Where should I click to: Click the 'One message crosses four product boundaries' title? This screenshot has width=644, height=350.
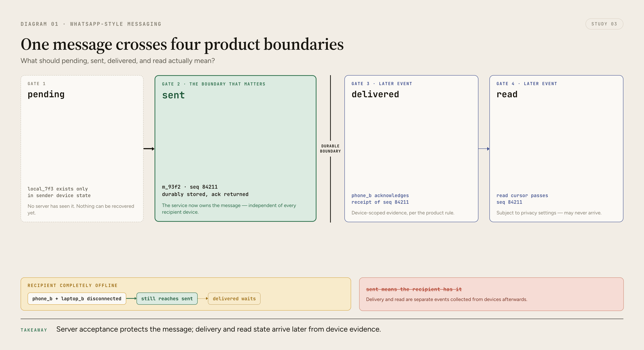point(182,45)
